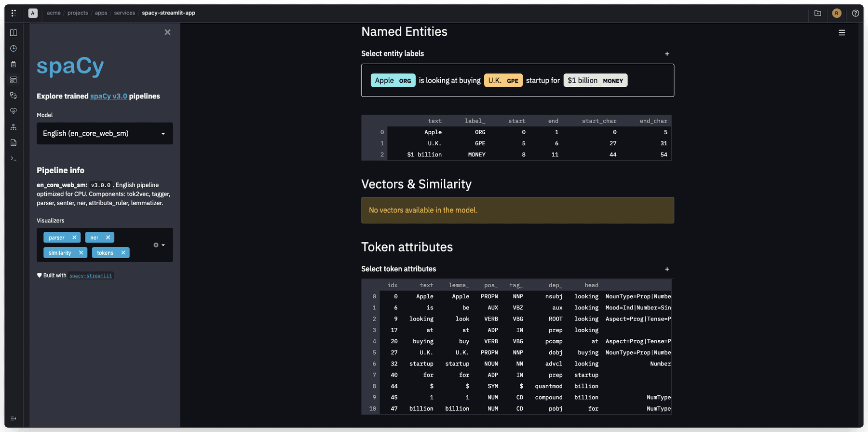
Task: Open the spaCy v3.0 link
Action: 108,96
